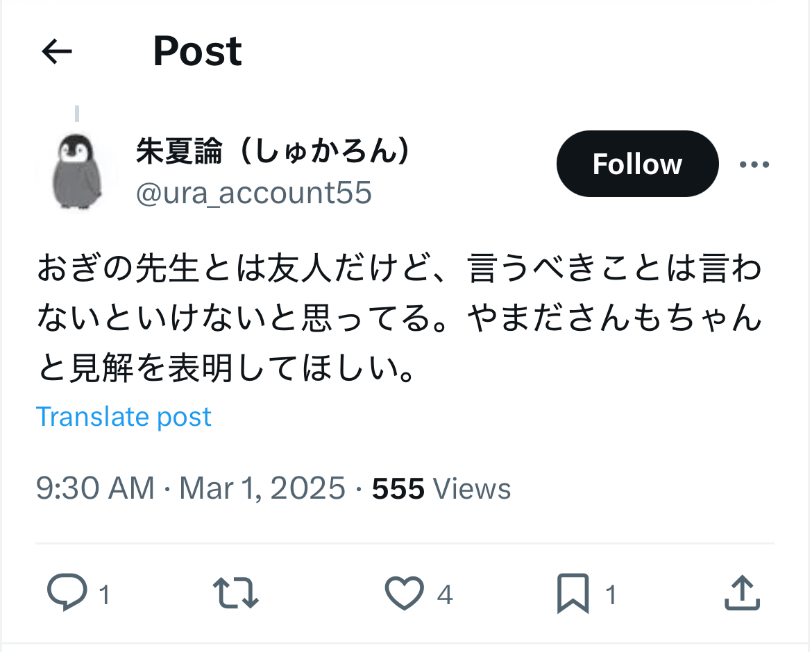
Task: Click the reply count next to the bubble
Action: click(105, 594)
